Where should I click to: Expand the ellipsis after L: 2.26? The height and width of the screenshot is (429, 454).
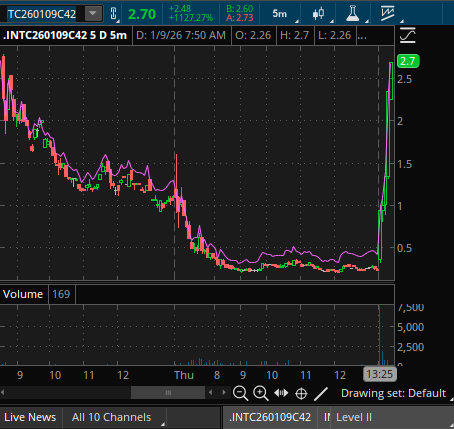(362, 35)
